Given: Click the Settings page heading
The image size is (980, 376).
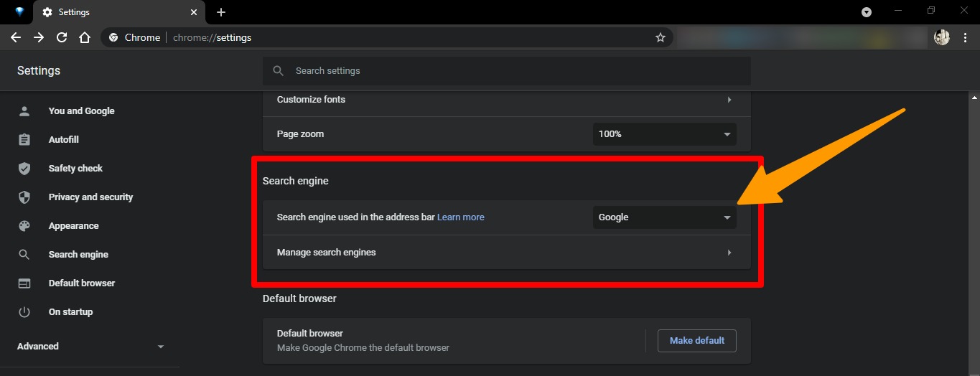Looking at the screenshot, I should click(x=39, y=71).
